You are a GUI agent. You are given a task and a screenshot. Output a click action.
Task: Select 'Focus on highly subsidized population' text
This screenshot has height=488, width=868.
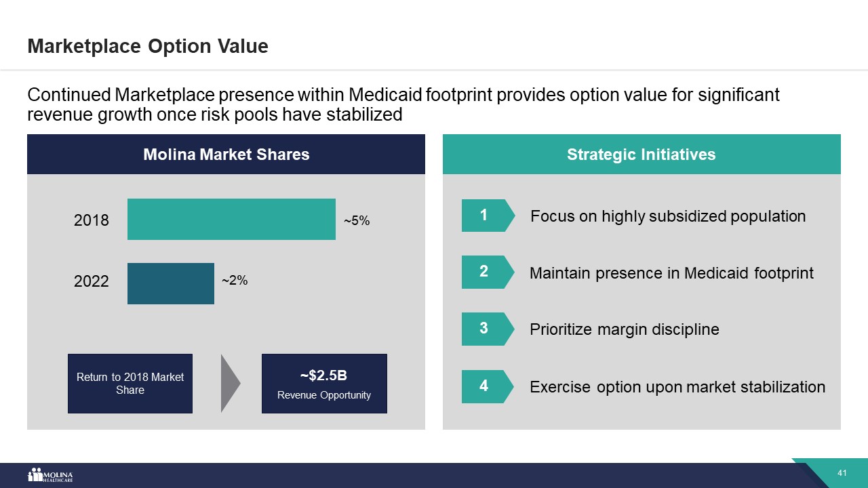[668, 216]
